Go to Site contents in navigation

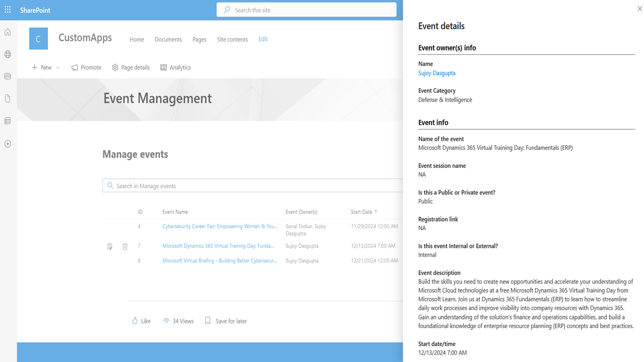coord(232,40)
